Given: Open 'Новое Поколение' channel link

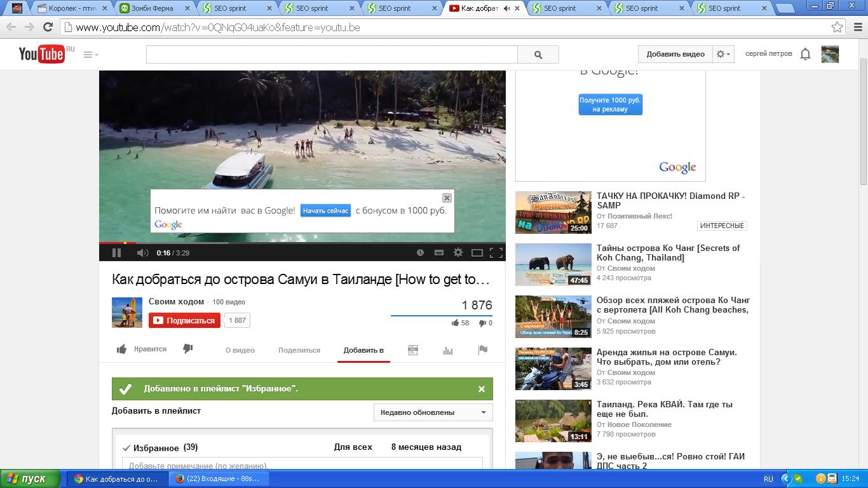Looking at the screenshot, I should 639,424.
